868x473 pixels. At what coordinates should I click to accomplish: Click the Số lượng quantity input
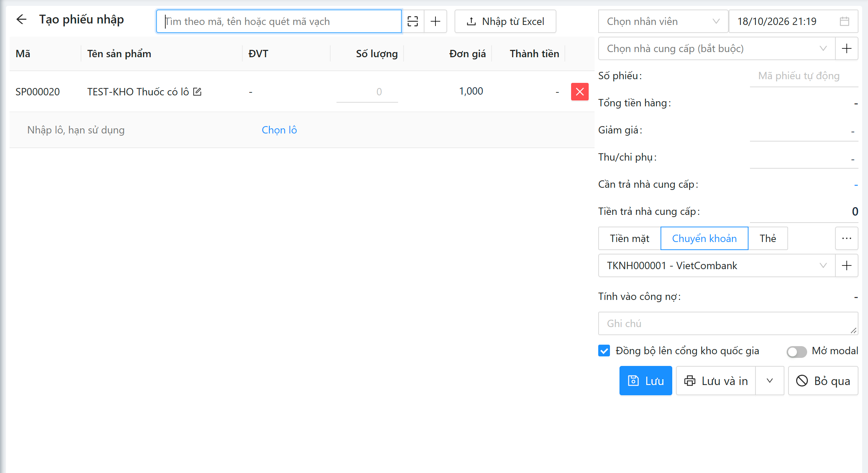(367, 92)
